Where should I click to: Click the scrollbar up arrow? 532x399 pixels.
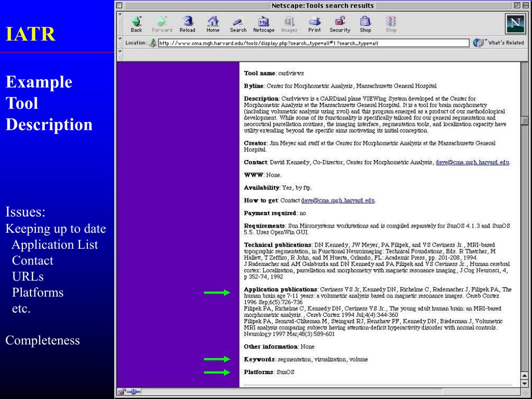[x=525, y=376]
